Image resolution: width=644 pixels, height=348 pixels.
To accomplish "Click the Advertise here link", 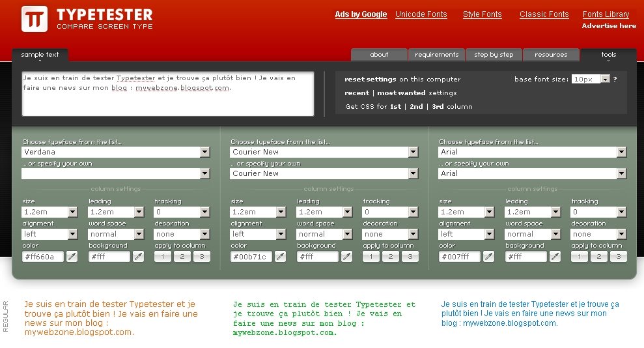I will pyautogui.click(x=609, y=26).
